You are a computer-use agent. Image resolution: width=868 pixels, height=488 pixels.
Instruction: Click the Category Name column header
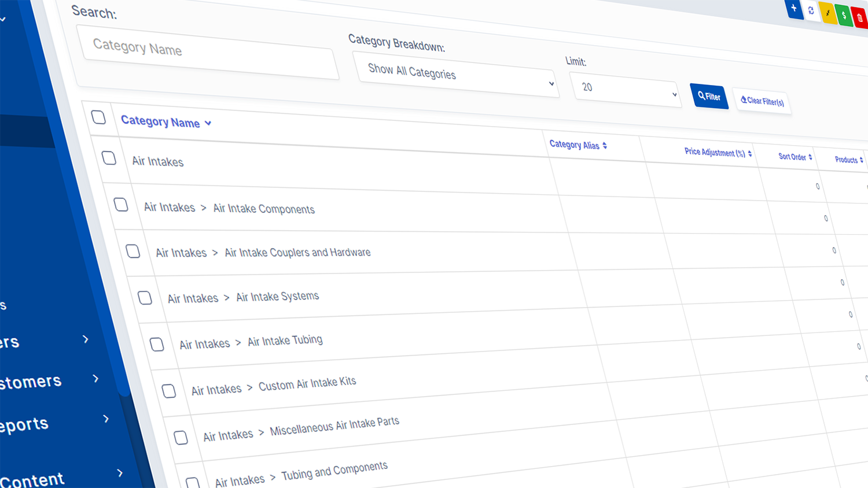(160, 121)
